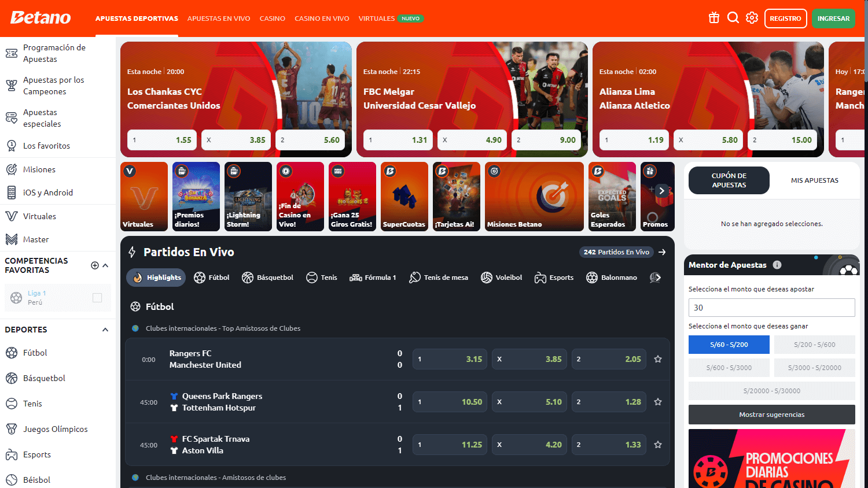
Task: Filter live matches by Fútbol
Action: coord(212,278)
